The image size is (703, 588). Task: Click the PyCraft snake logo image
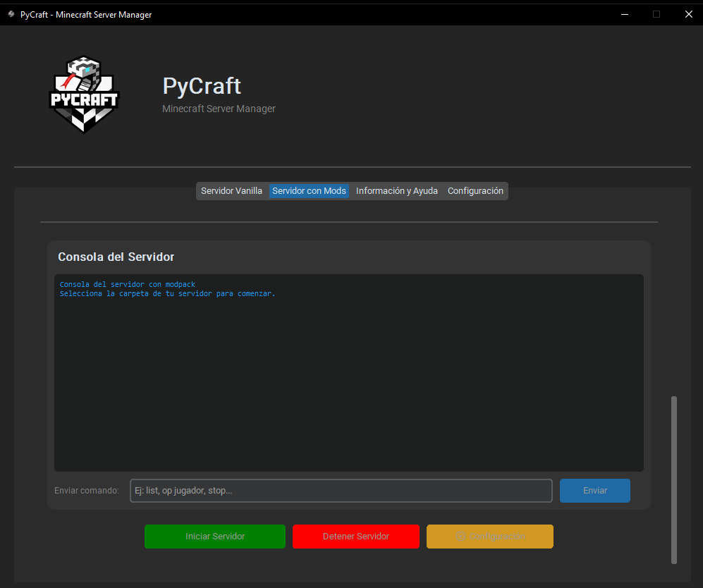tap(84, 94)
